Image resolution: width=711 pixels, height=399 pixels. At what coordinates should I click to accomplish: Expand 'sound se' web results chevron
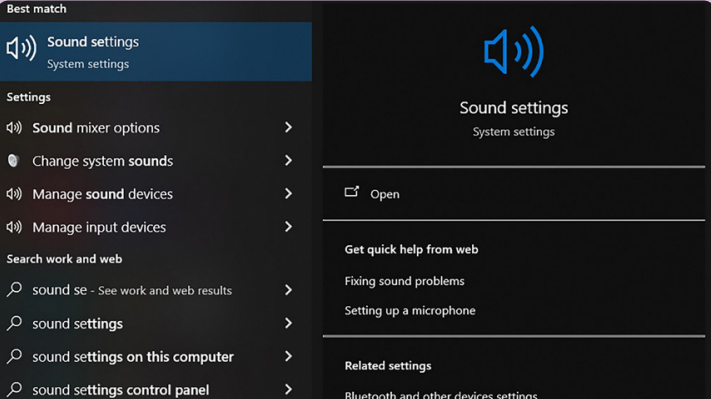[x=288, y=290]
